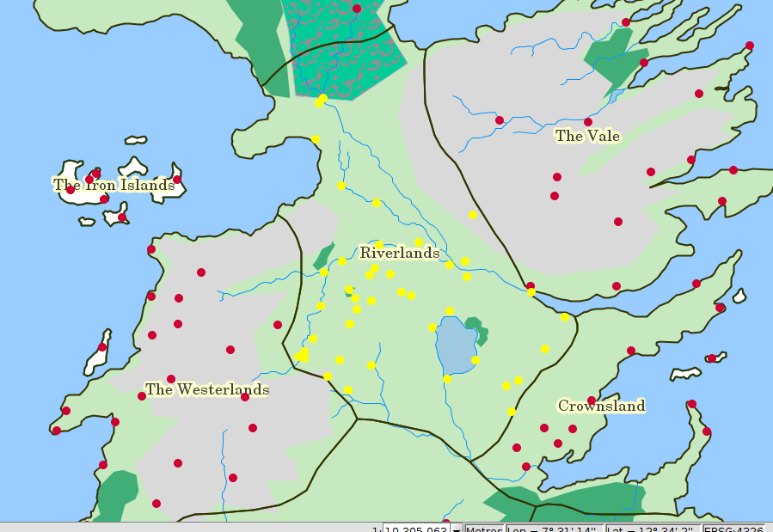Select the tiny island north of Iron Islands
The height and width of the screenshot is (532, 773).
136,139
